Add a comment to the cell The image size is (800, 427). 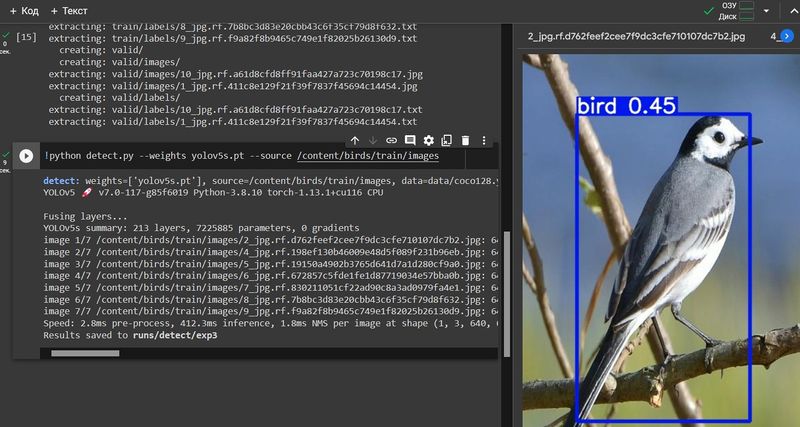(410, 141)
